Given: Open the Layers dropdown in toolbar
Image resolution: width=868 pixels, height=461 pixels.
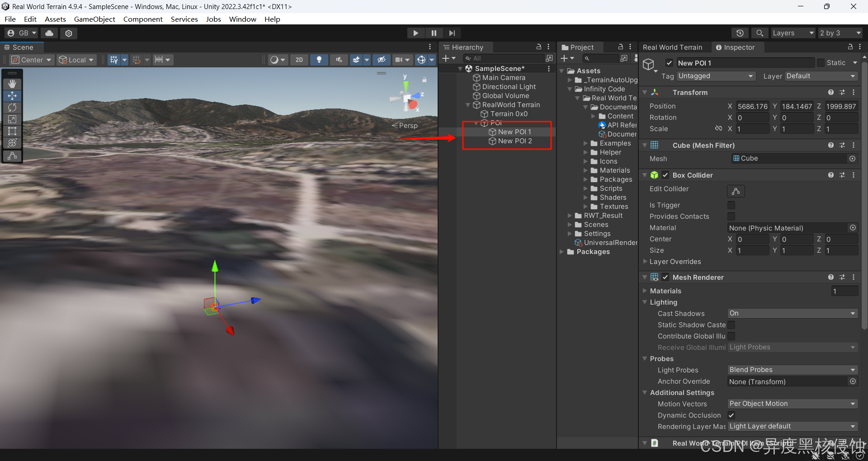Looking at the screenshot, I should point(793,33).
